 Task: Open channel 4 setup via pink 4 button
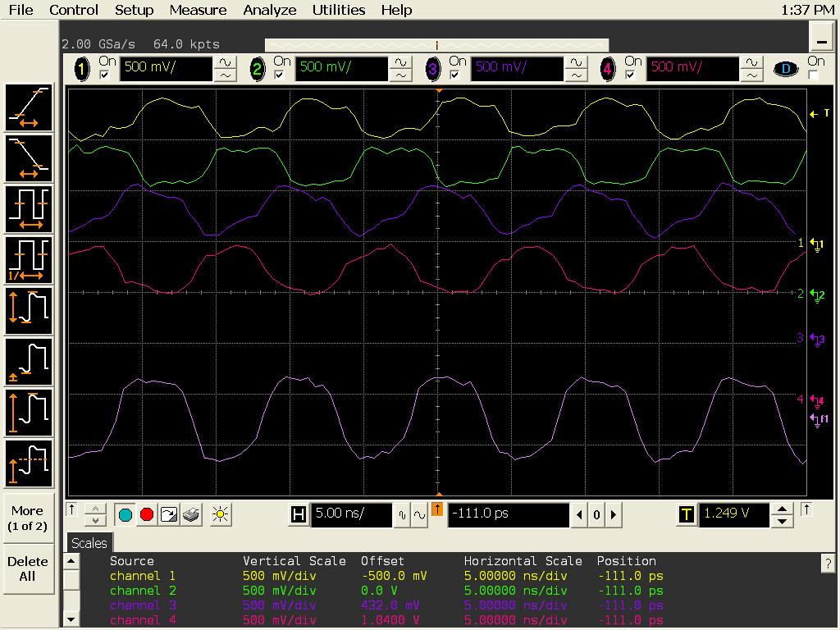(x=608, y=69)
